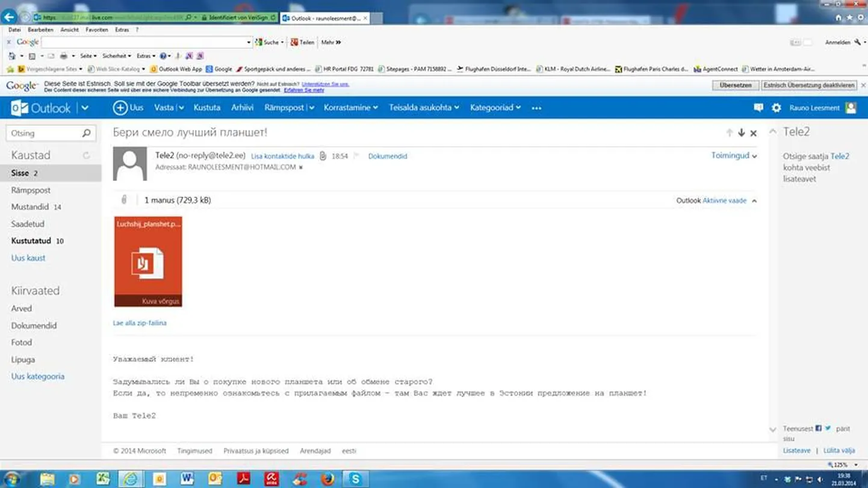Expand the Toimingud actions dropdown

[x=734, y=155]
